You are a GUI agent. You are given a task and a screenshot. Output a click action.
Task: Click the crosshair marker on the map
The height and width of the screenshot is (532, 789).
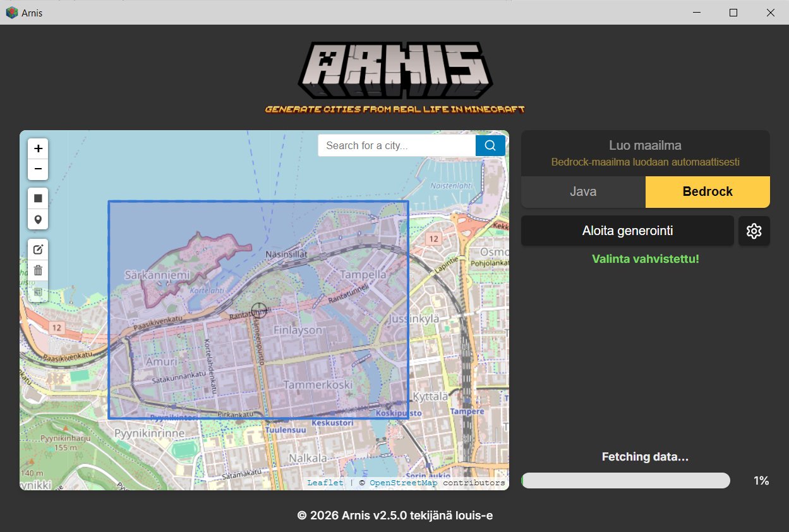259,310
